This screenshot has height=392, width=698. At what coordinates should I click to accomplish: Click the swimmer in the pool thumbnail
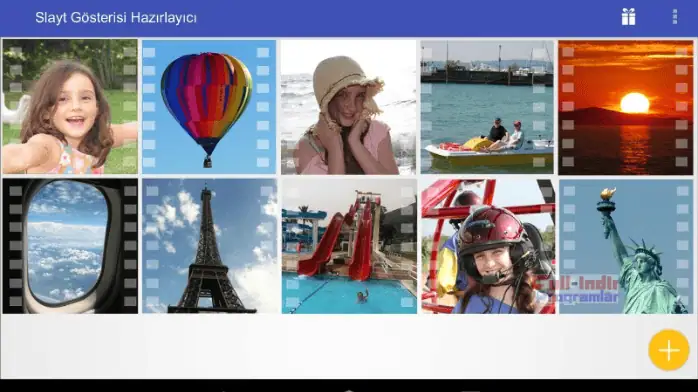(362, 295)
